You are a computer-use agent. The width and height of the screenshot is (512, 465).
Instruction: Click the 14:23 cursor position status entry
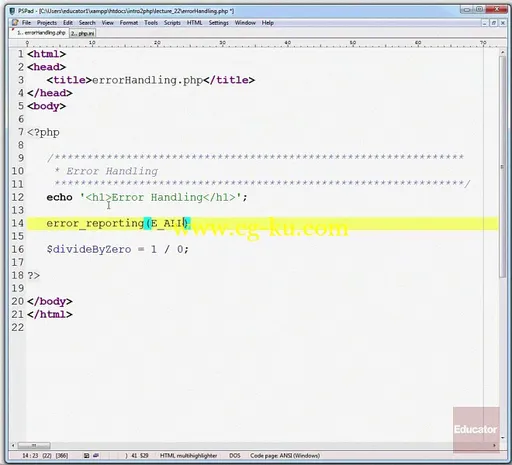[x=30, y=456]
